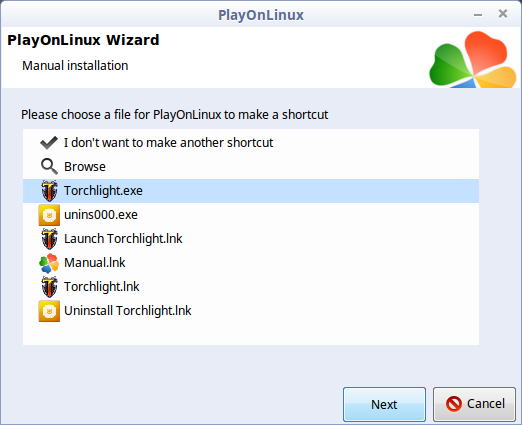
Task: Click the Torchlight.exe game icon
Action: click(x=49, y=191)
